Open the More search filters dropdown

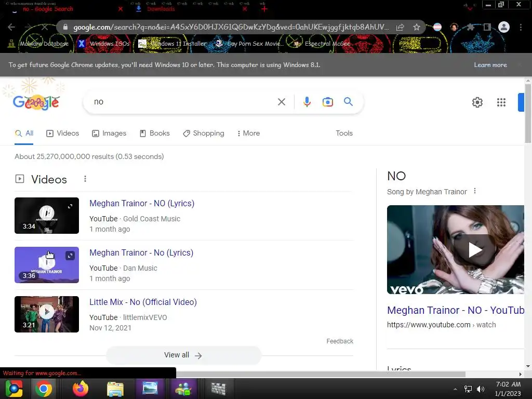pos(248,134)
